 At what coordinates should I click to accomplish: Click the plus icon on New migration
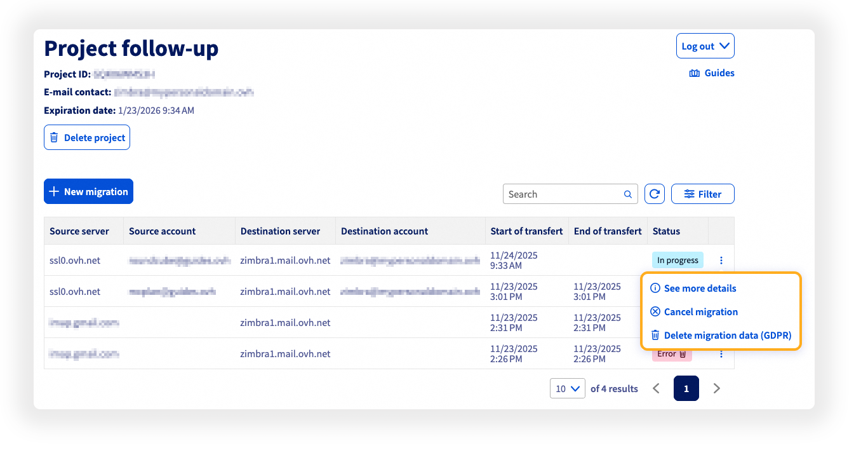pyautogui.click(x=53, y=191)
